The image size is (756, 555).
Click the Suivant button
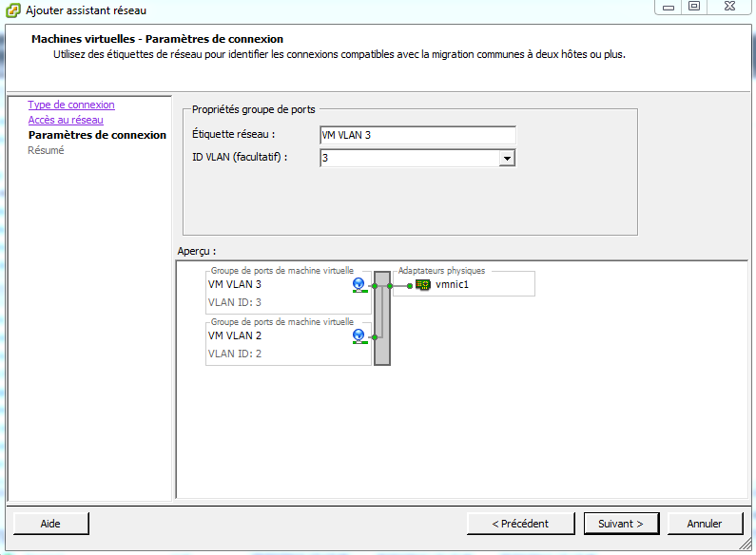click(621, 524)
